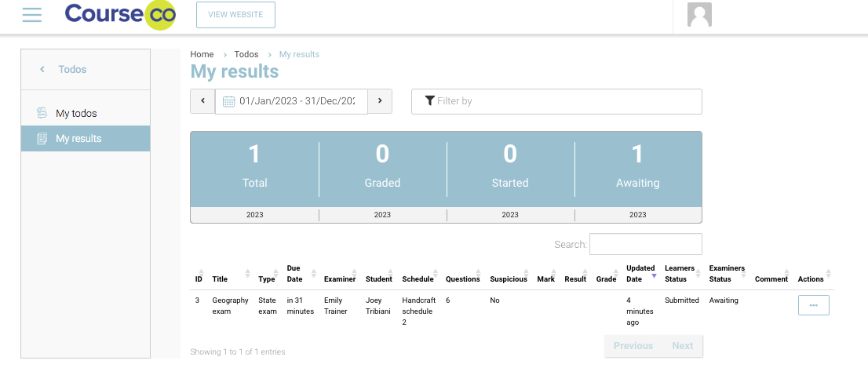Screen dimensions: 868x375
Task: Select the Awaiting stats tile
Action: pos(637,169)
